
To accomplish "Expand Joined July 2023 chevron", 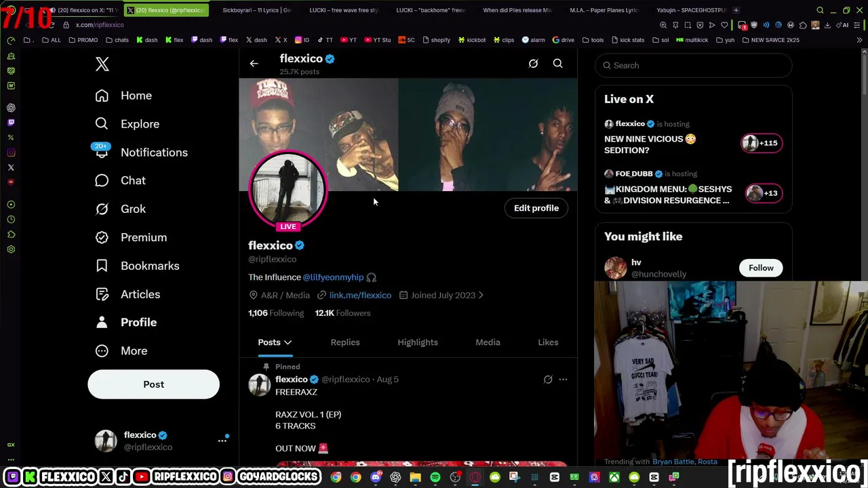I will 481,296.
